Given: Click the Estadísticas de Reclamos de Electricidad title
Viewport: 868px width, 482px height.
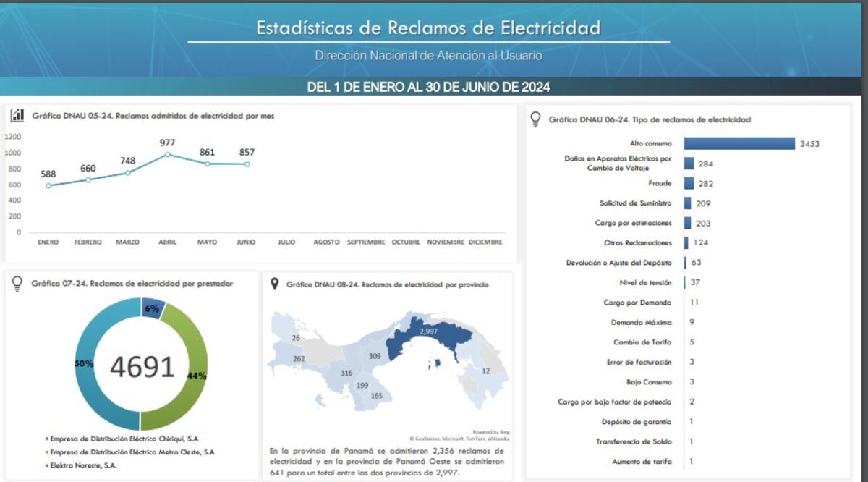Looking at the screenshot, I should (428, 28).
